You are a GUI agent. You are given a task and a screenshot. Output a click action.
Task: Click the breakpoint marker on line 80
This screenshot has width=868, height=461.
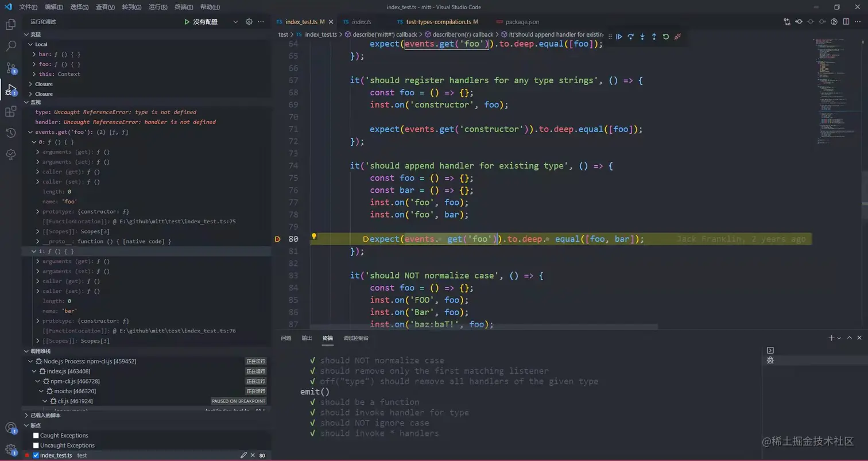278,239
